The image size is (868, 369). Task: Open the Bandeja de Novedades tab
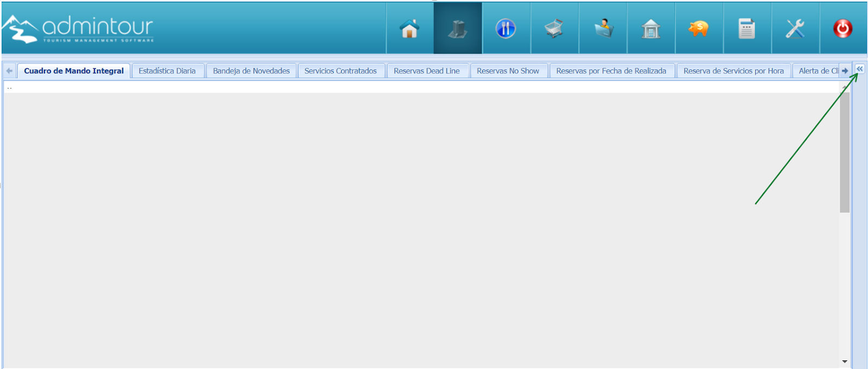251,71
